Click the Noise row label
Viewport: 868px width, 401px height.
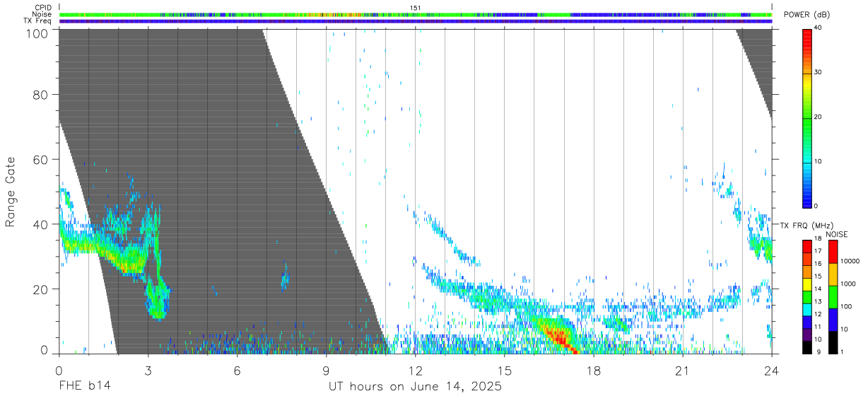tap(42, 14)
